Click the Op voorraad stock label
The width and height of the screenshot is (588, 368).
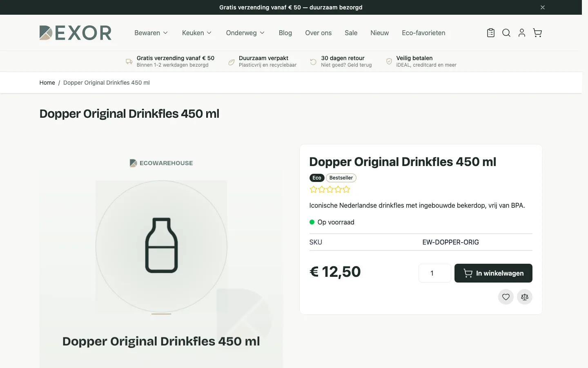pyautogui.click(x=336, y=222)
